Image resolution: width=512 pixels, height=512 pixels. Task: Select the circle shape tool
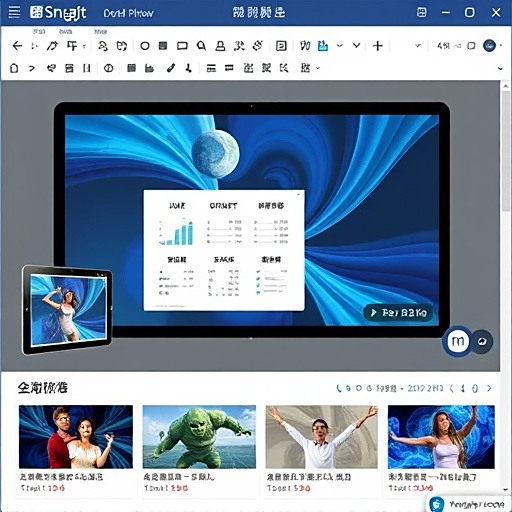click(x=145, y=46)
